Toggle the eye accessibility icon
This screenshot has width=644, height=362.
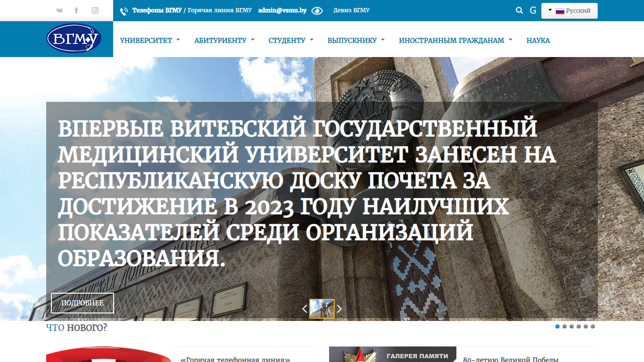(317, 11)
